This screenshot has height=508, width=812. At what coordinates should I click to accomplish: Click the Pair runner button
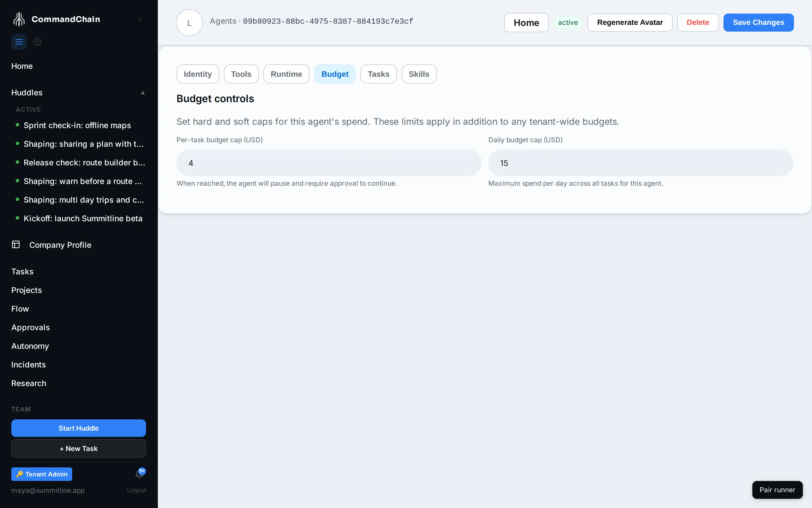pyautogui.click(x=777, y=490)
